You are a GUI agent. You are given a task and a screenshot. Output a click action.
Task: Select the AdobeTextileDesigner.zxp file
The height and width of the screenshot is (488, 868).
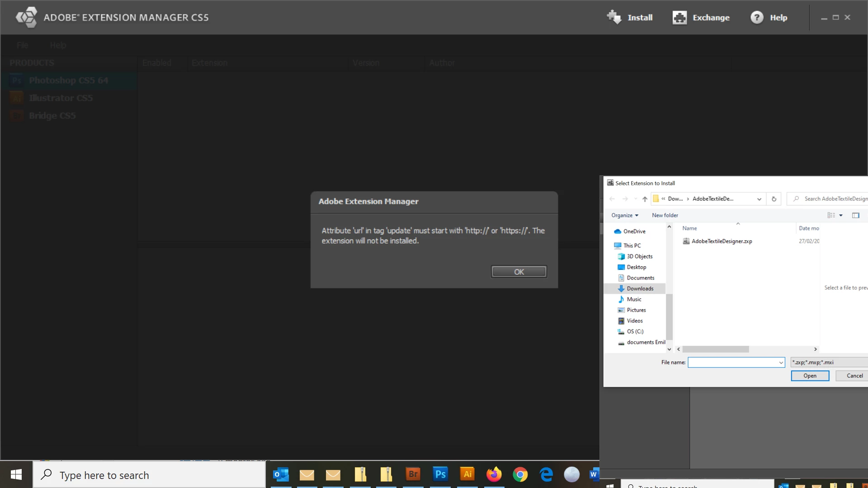(722, 241)
